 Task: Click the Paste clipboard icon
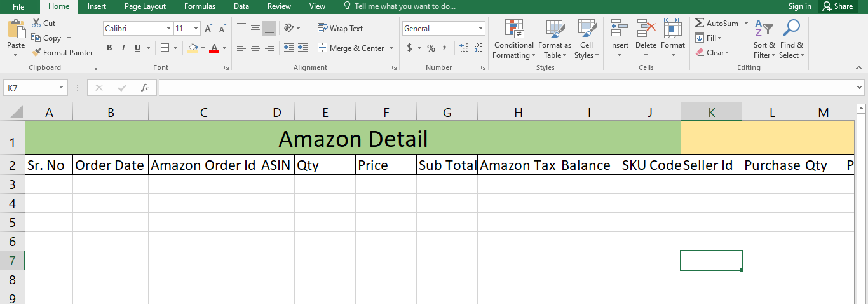(x=16, y=30)
